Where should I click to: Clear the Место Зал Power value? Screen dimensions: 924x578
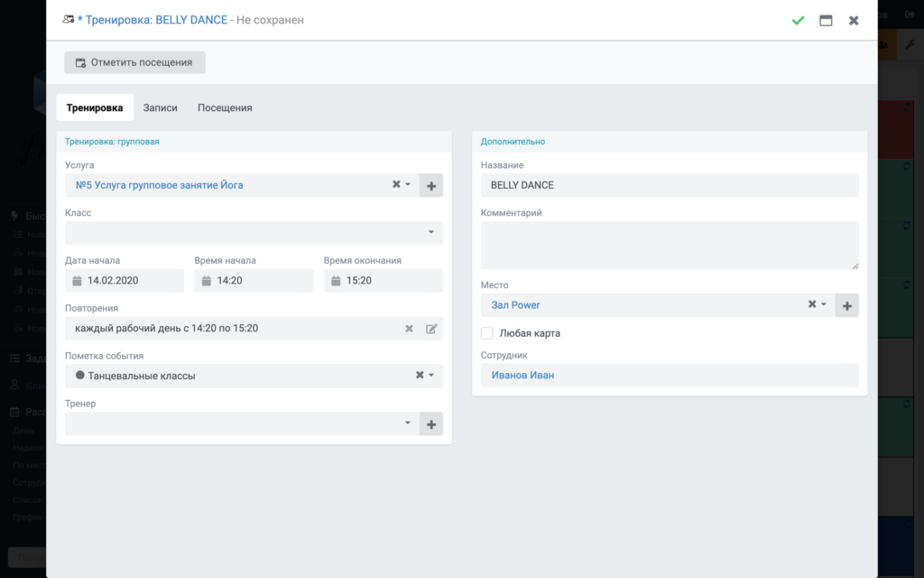tap(812, 304)
